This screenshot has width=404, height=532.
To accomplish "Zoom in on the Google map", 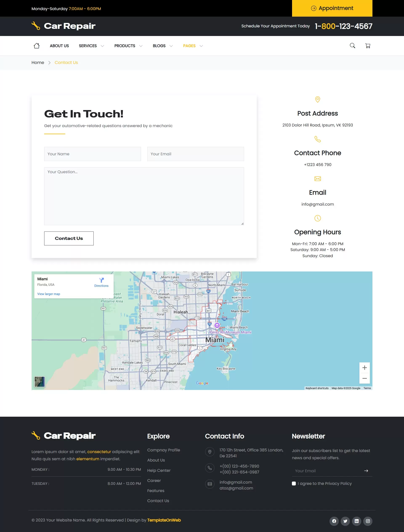I will pyautogui.click(x=365, y=367).
